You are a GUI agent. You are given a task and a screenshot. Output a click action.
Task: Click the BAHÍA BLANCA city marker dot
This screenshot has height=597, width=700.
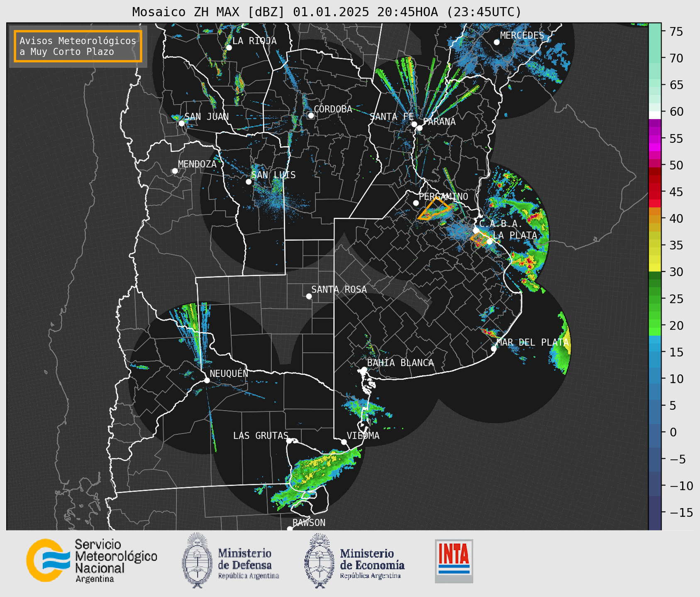pyautogui.click(x=364, y=369)
